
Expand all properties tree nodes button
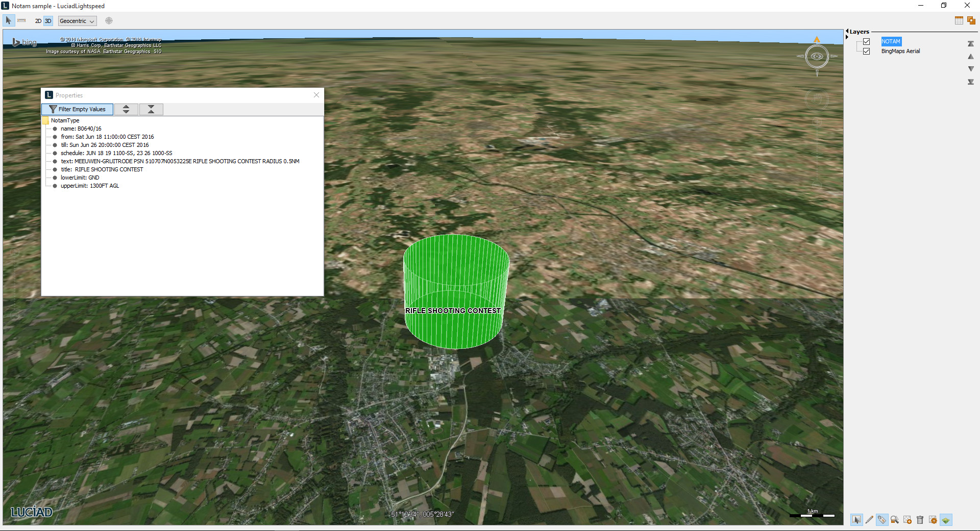[126, 109]
